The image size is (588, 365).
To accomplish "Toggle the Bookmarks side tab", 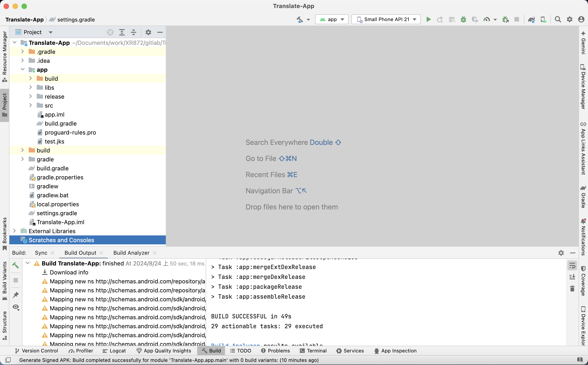I will [4, 234].
